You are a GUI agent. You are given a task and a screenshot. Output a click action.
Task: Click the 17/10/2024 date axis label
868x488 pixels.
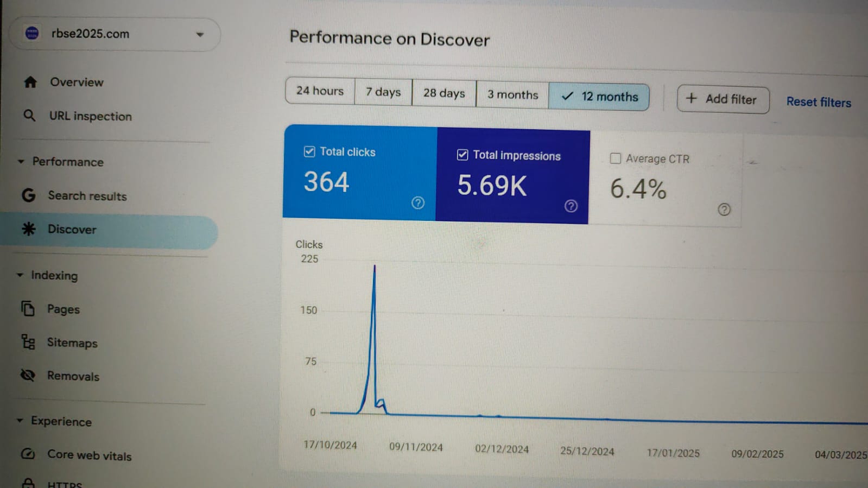(x=330, y=445)
